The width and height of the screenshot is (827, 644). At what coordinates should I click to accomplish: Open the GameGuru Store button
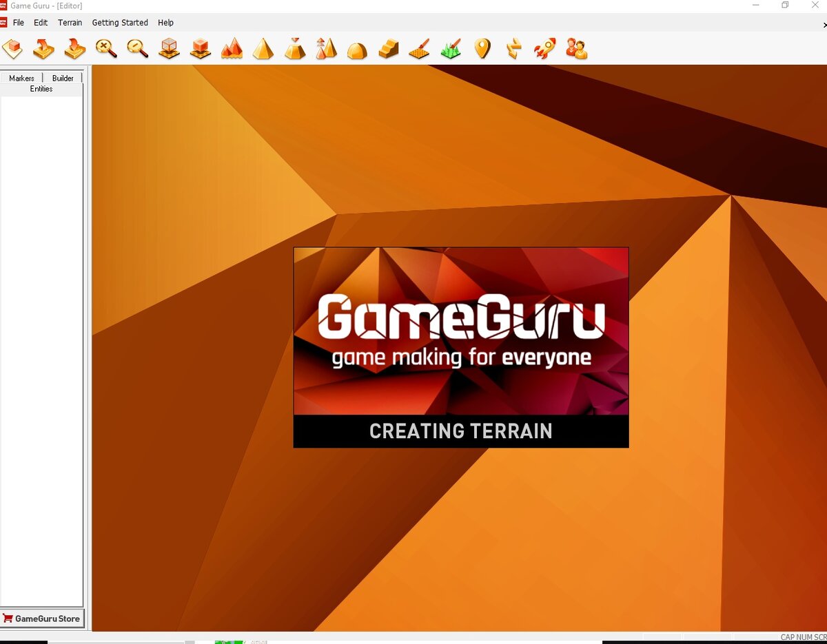(42, 619)
